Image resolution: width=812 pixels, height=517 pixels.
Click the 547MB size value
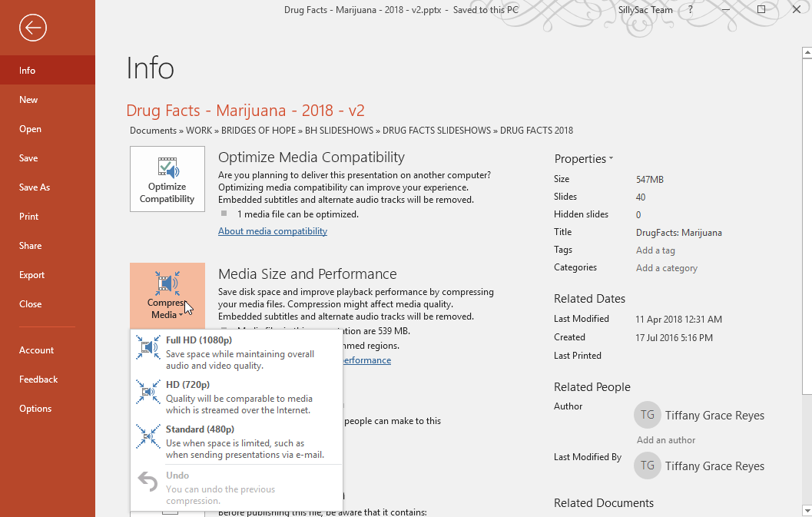(649, 180)
